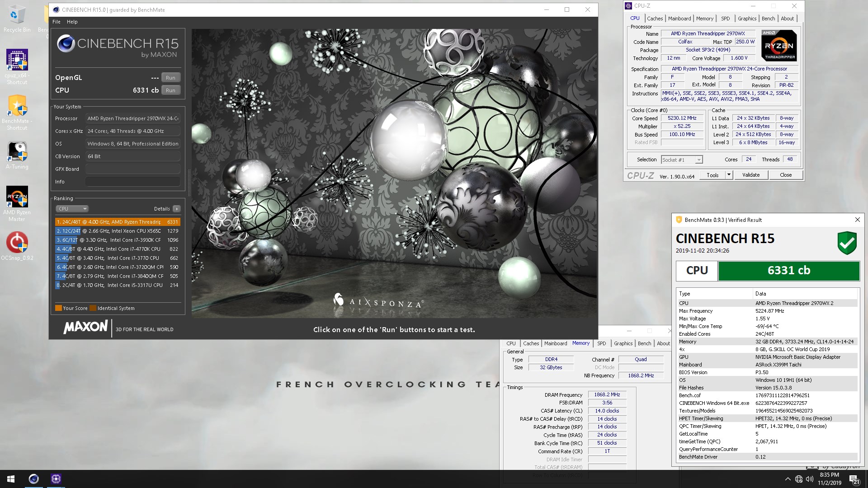Click DRAM Frequency value 1868.2 MHz

[607, 395]
